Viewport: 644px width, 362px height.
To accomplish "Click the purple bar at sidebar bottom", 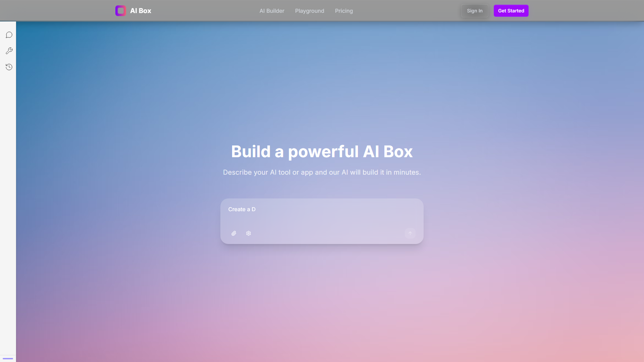I will (8, 359).
